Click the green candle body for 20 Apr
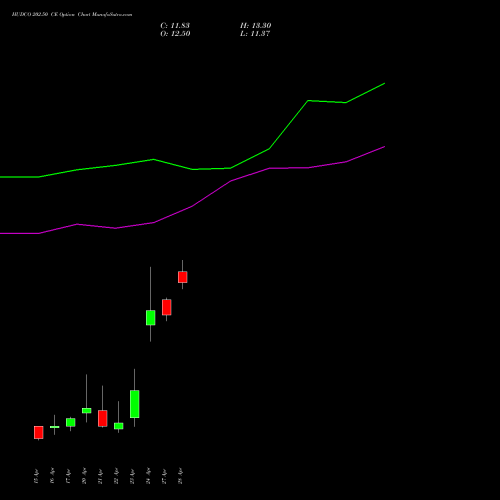The height and width of the screenshot is (500, 500). tap(87, 411)
